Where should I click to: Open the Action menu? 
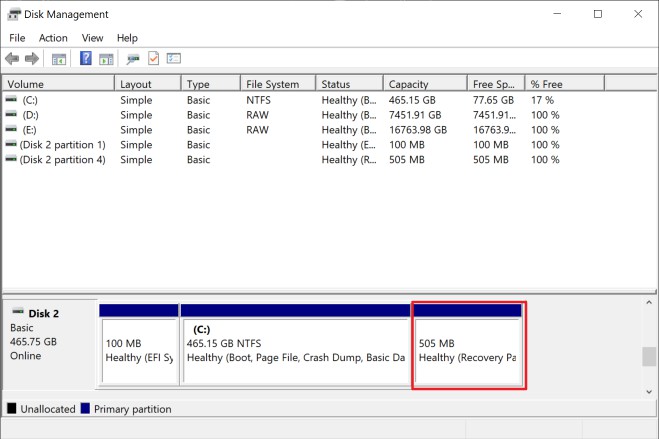(53, 38)
